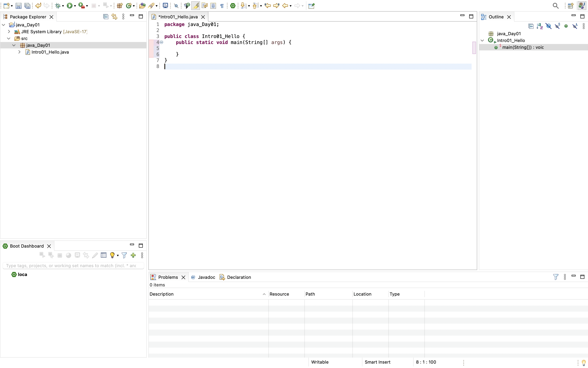Click the Show Whitespace Characters pilcrow icon
Viewport: 588px width, 368px height.
coord(222,6)
